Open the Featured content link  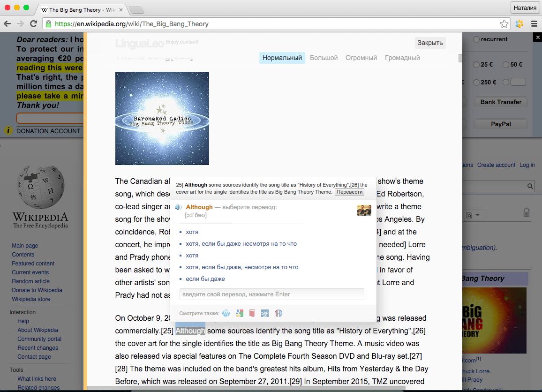click(x=33, y=264)
